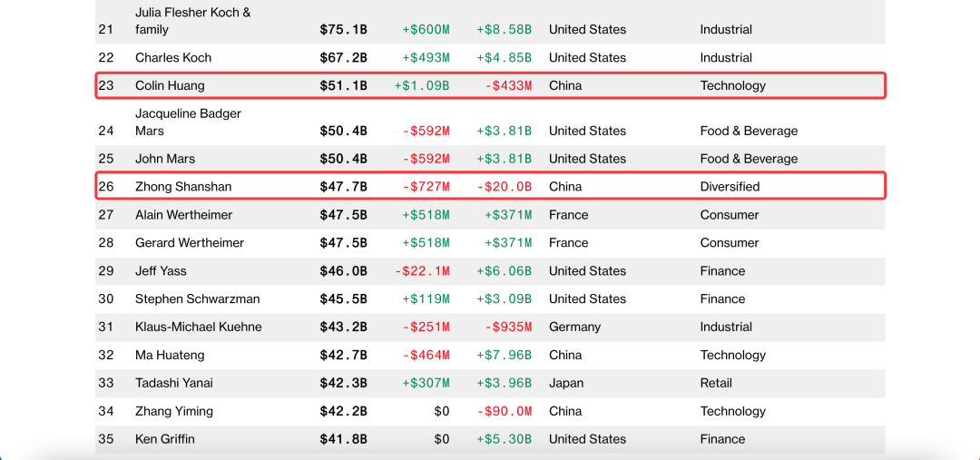Click Colin Huang's $51.1B net worth
980x460 pixels.
[343, 85]
